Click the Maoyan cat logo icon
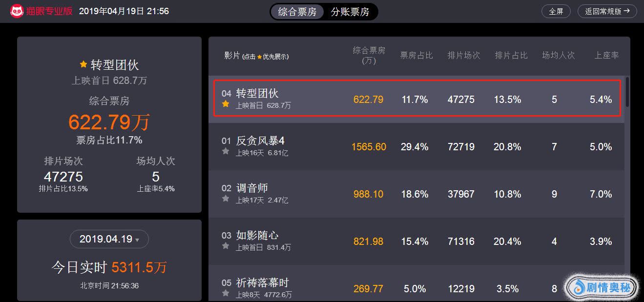Image resolution: width=644 pixels, height=302 pixels. (x=17, y=11)
